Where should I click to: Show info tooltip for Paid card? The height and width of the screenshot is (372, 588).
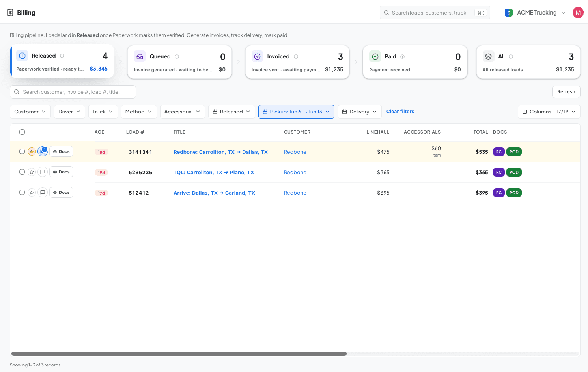pos(402,56)
